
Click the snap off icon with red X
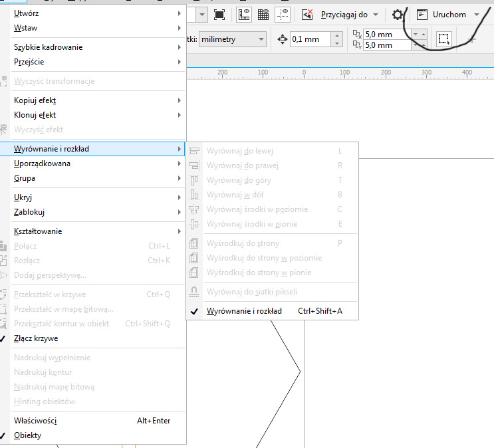point(307,14)
